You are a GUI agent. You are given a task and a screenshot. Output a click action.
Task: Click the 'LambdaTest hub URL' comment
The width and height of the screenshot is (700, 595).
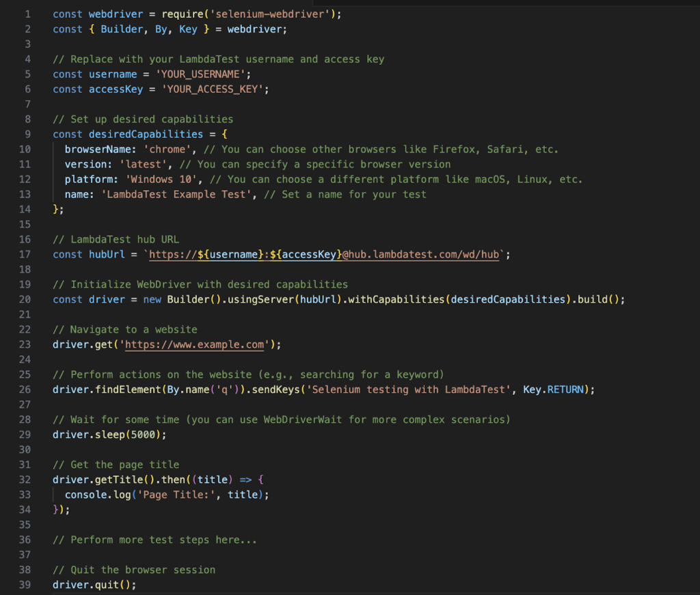[x=116, y=240]
